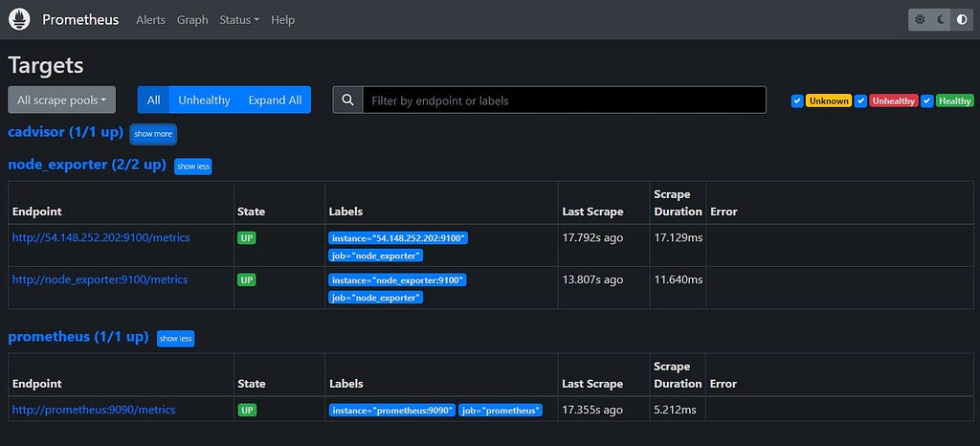Click the Unhealthy red badge
This screenshot has height=446, width=980.
(x=894, y=101)
